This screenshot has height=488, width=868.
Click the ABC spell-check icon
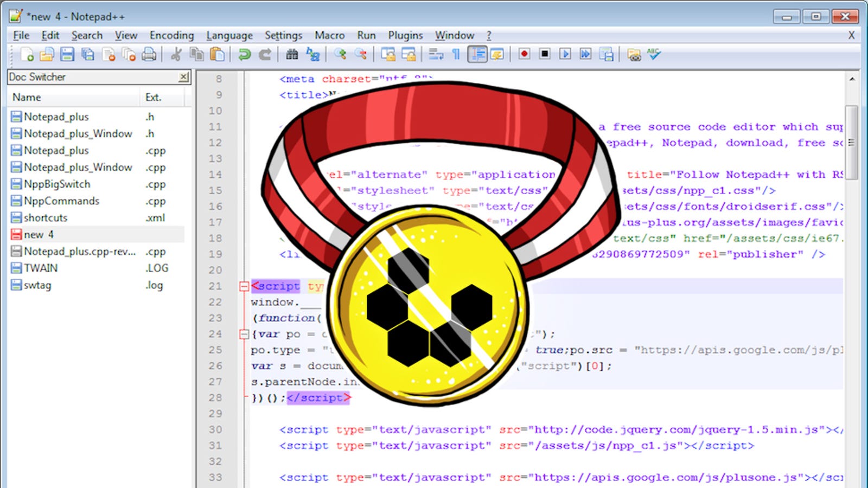654,54
